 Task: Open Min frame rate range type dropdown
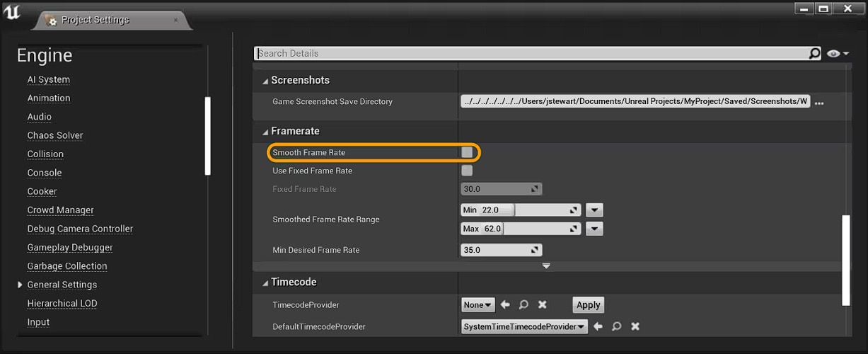click(x=594, y=210)
